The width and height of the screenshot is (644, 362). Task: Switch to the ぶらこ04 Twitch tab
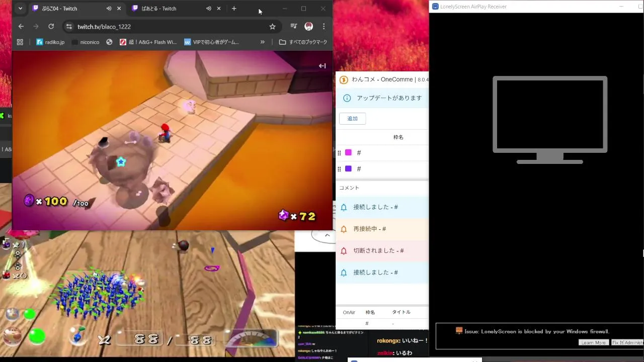[76, 9]
